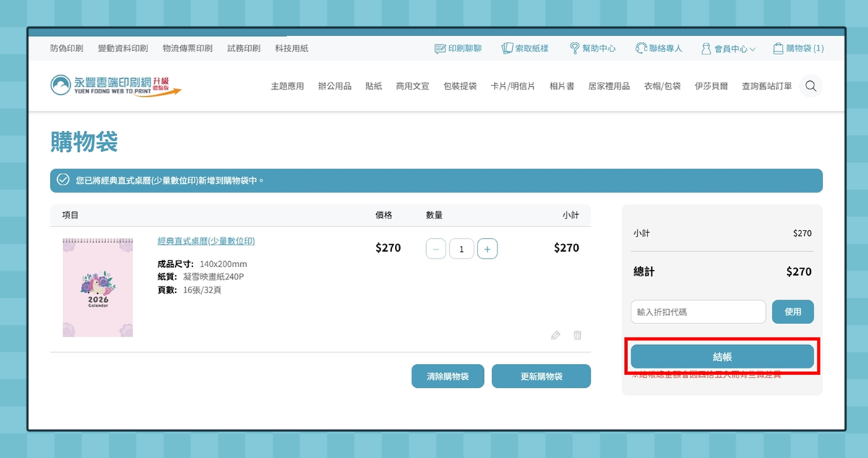868x458 pixels.
Task: Increase quantity with plus button
Action: pyautogui.click(x=488, y=250)
